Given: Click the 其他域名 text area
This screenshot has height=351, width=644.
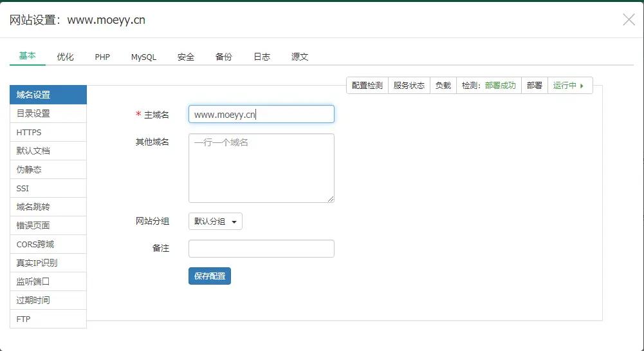Looking at the screenshot, I should tap(261, 168).
